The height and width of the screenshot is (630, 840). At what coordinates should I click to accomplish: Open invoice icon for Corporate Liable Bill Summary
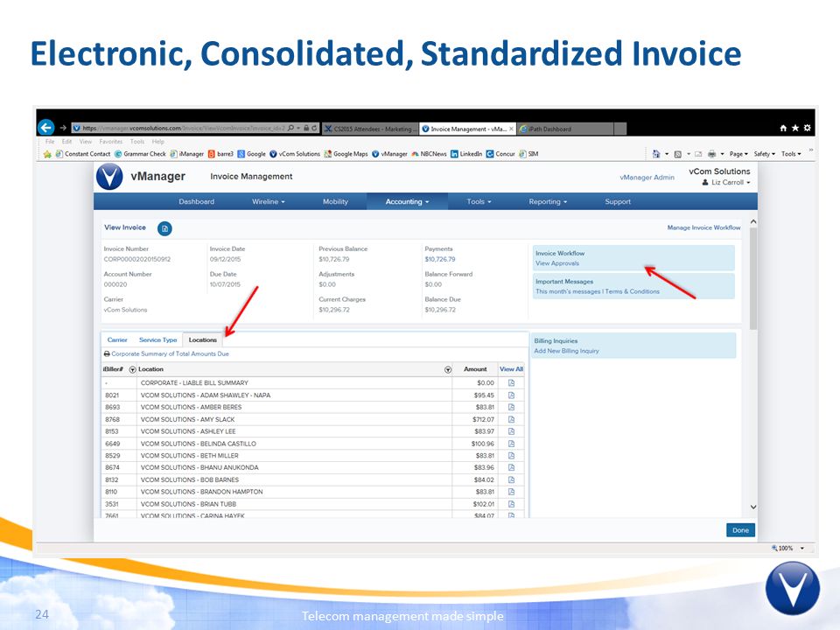pyautogui.click(x=511, y=383)
